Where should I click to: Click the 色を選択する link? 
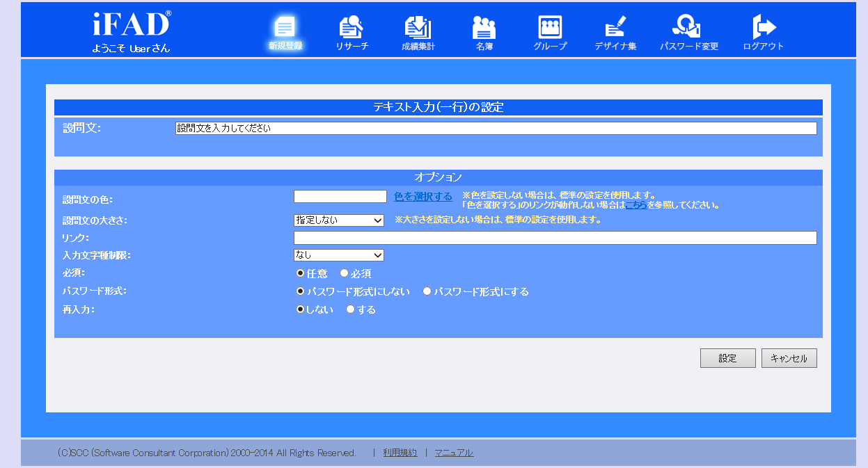click(x=423, y=197)
